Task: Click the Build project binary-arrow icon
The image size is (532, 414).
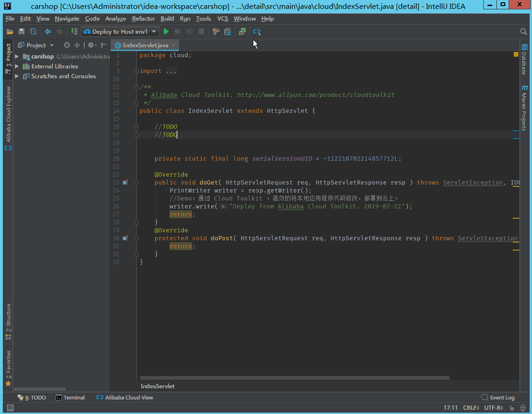Action: pyautogui.click(x=74, y=31)
